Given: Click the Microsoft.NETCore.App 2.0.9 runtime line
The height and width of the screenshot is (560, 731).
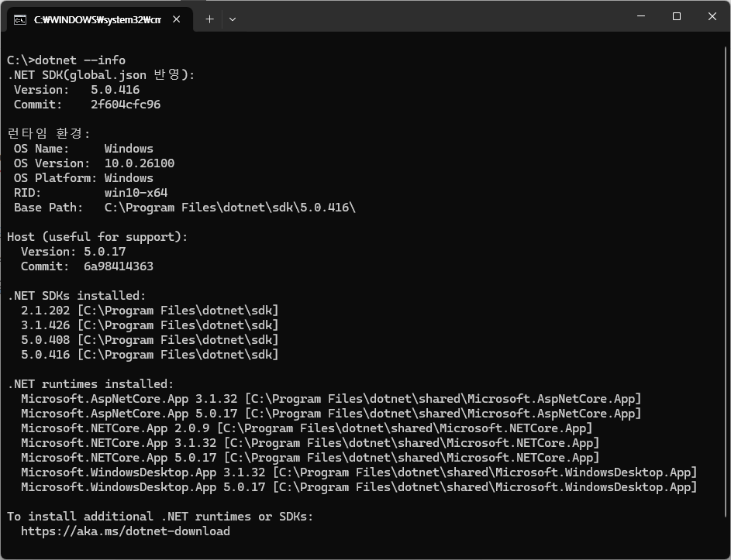Looking at the screenshot, I should click(x=307, y=428).
